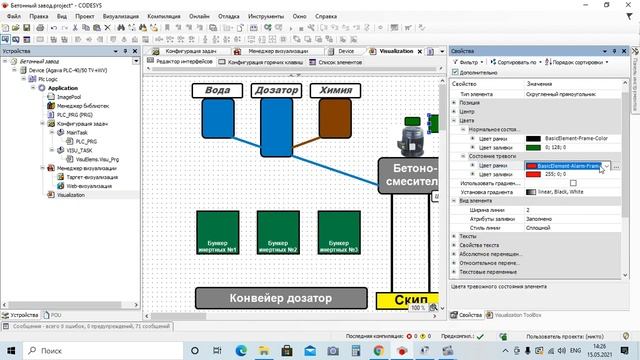Click the motor image in visualization canvas

[411, 141]
